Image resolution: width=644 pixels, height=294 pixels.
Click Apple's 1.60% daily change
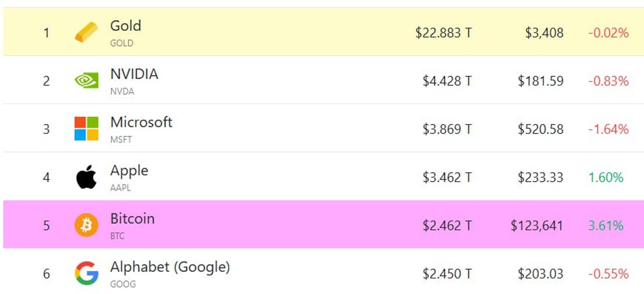click(606, 177)
